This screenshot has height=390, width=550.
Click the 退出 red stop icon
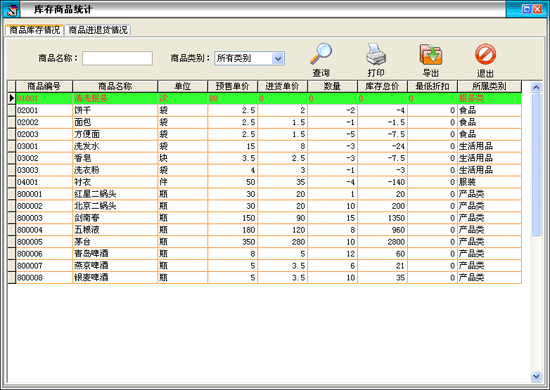click(485, 54)
